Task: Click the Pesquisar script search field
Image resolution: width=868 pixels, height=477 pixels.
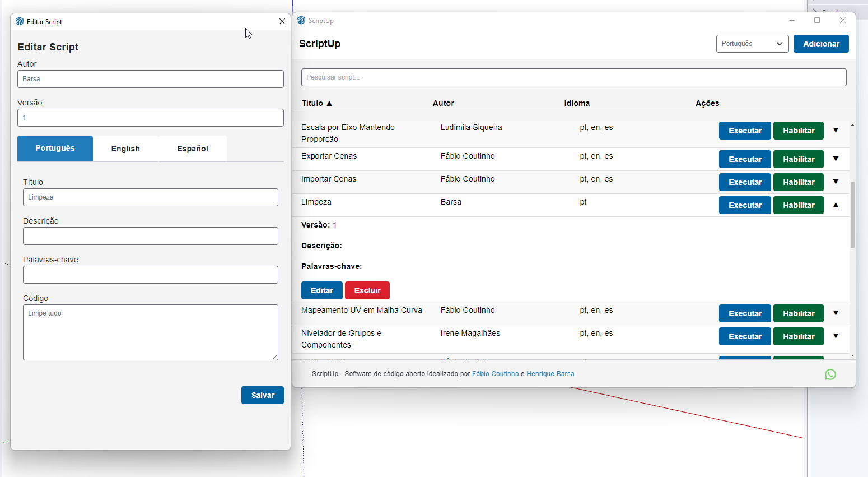Action: tap(573, 77)
